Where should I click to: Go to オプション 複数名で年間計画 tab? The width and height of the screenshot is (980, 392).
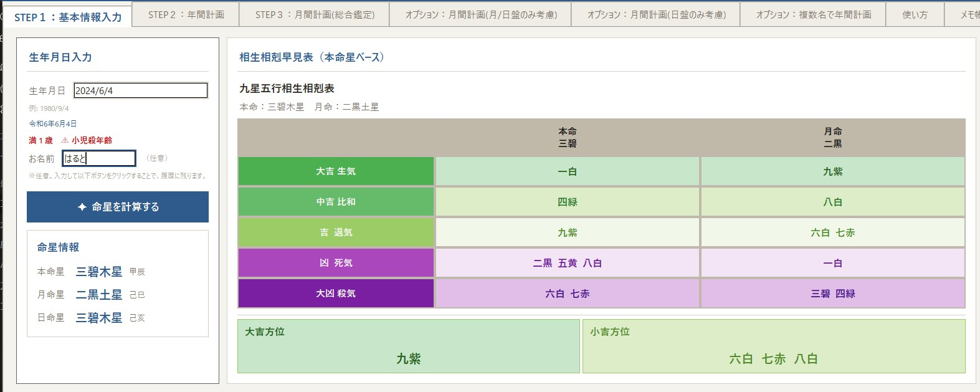[813, 14]
